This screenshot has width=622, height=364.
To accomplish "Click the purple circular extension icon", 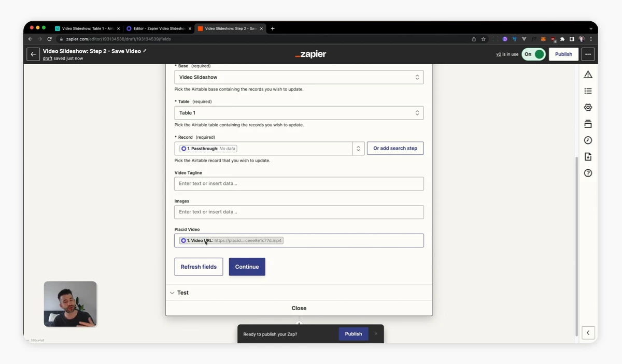I will coord(505,39).
